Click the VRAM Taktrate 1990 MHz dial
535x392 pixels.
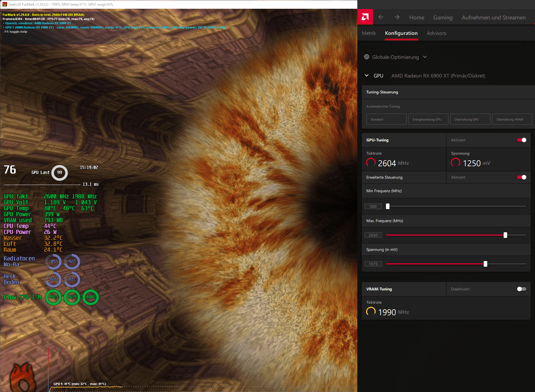coord(371,312)
